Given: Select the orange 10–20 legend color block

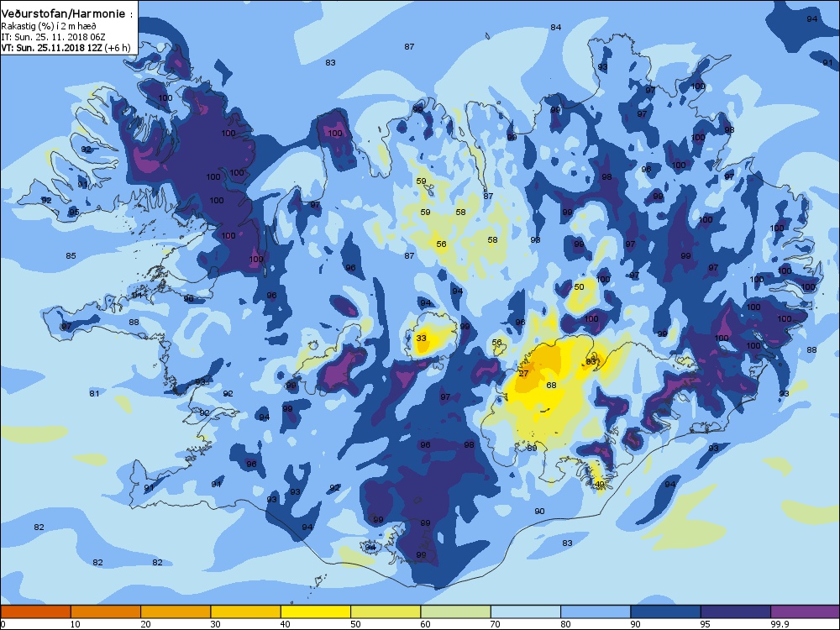Looking at the screenshot, I should point(106,612).
